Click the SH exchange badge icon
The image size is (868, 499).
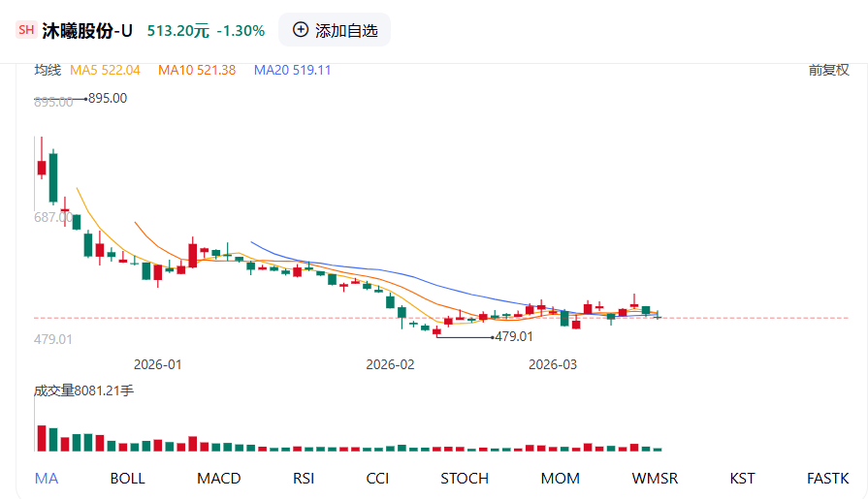[26, 30]
